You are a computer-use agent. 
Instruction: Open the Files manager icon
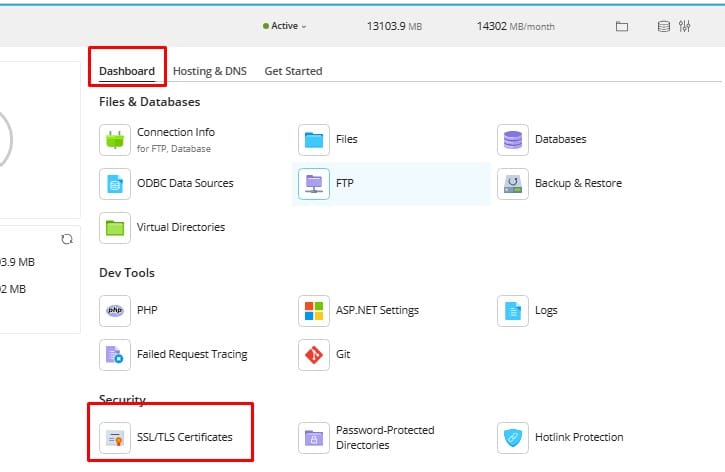(x=315, y=140)
